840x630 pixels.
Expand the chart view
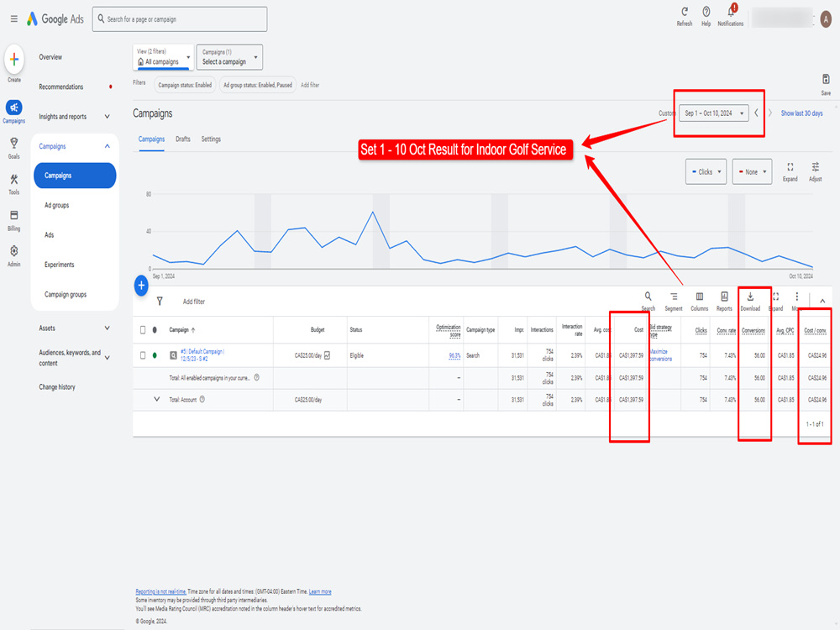point(790,167)
